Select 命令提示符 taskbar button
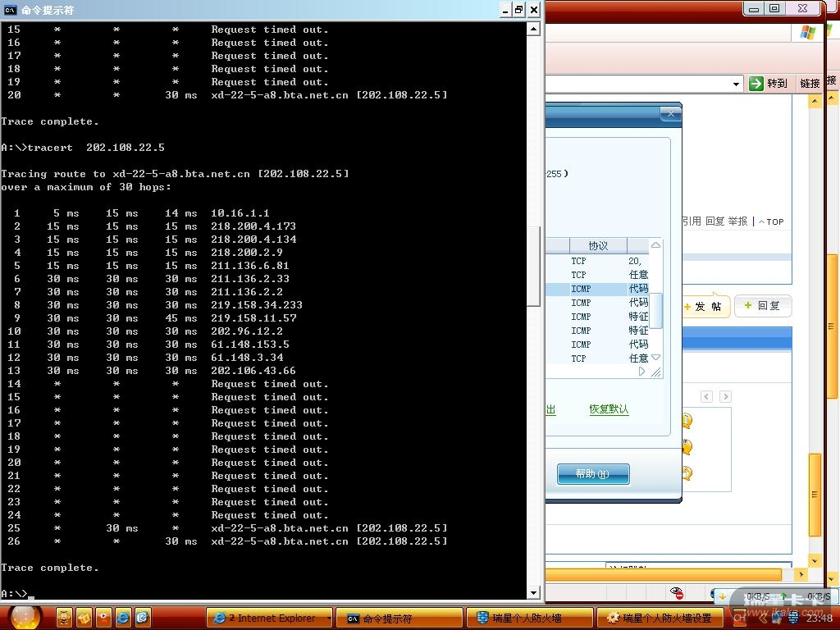Screen dimensions: 840x630 (x=399, y=619)
